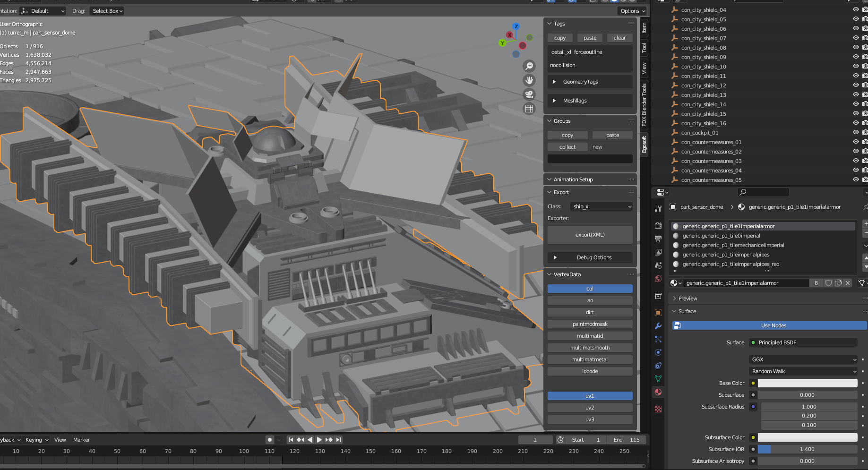Hide con_city_shield_16 in viewport
This screenshot has height=470, width=868.
[856, 123]
